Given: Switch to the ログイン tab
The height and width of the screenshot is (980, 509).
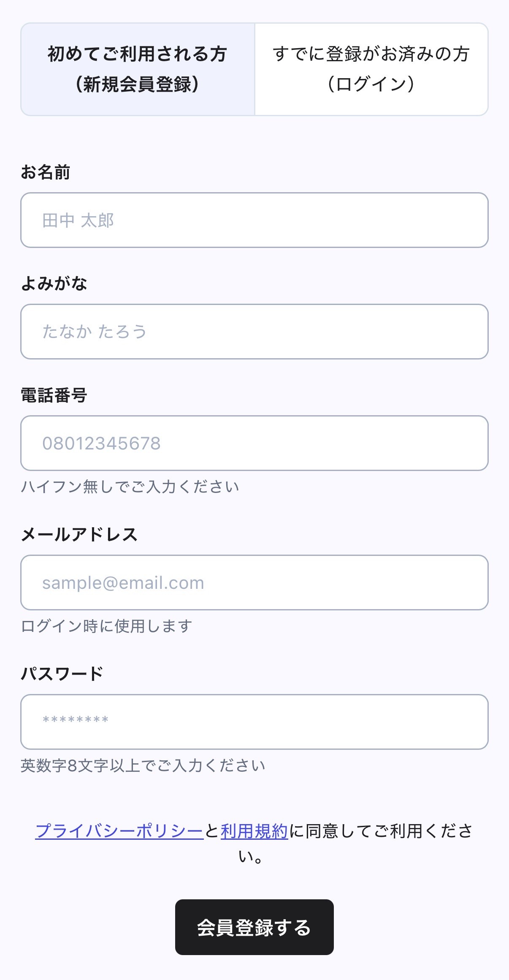Looking at the screenshot, I should pos(371,69).
